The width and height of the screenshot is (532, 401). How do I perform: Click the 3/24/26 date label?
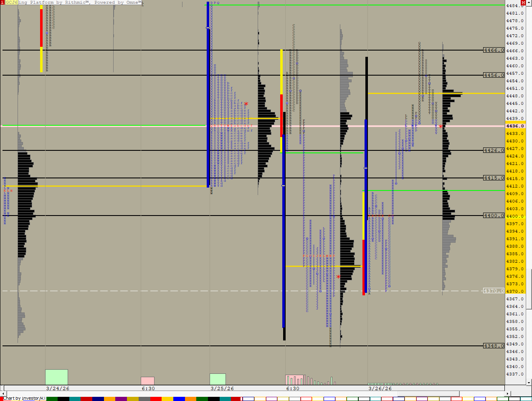[58, 388]
